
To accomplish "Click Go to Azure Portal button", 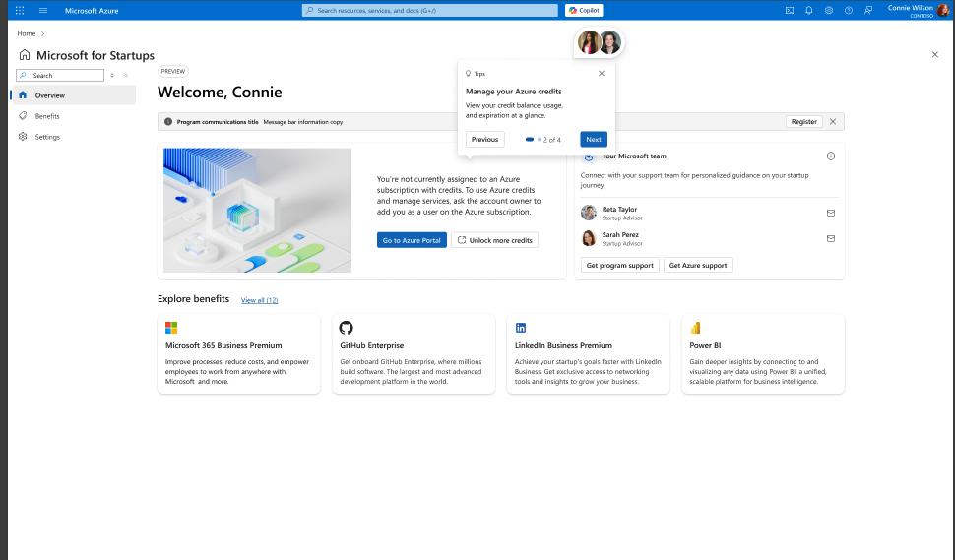I will pyautogui.click(x=412, y=240).
